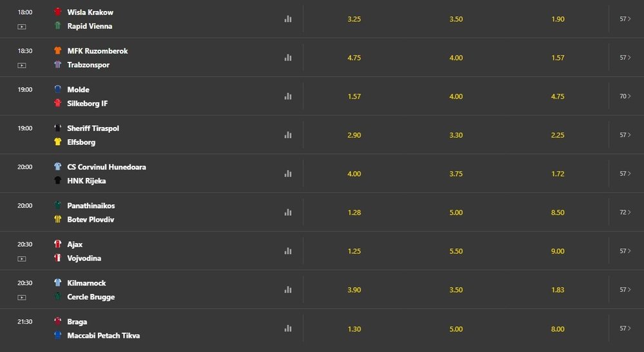The width and height of the screenshot is (644, 352).
Task: Open stats icon for Braga match
Action: click(288, 328)
